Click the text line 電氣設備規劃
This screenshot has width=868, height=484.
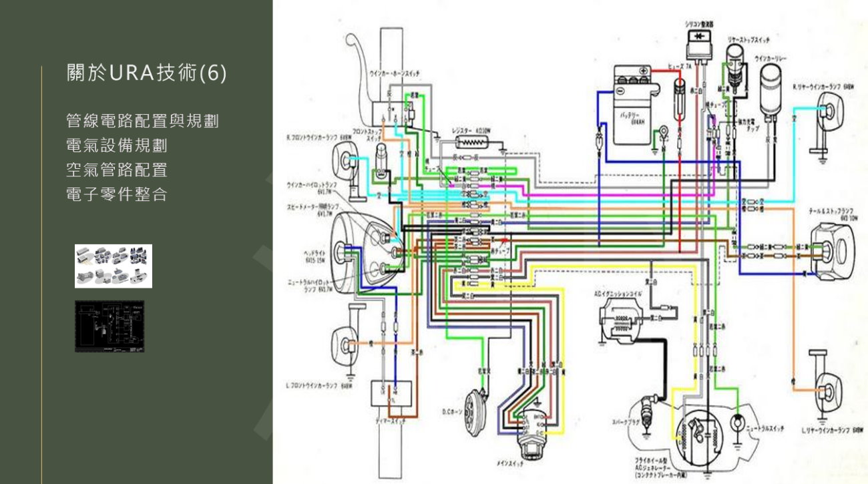pos(117,146)
